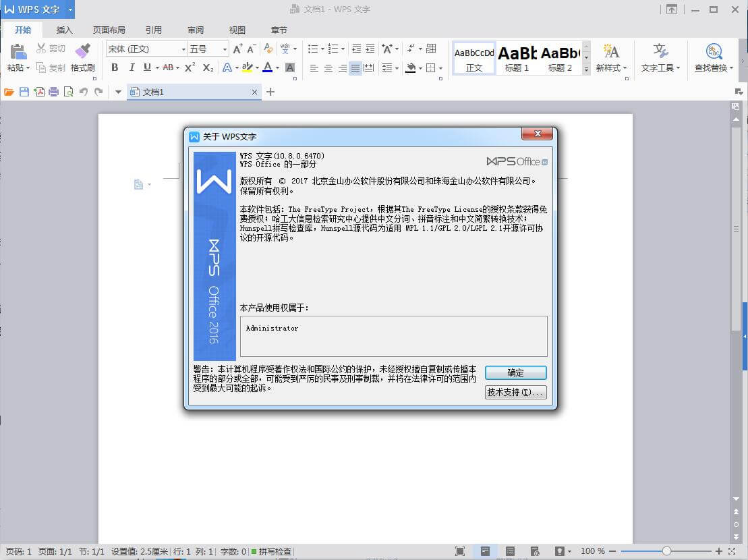Apply the 标题 1 heading style
This screenshot has height=560, width=748.
tap(517, 58)
